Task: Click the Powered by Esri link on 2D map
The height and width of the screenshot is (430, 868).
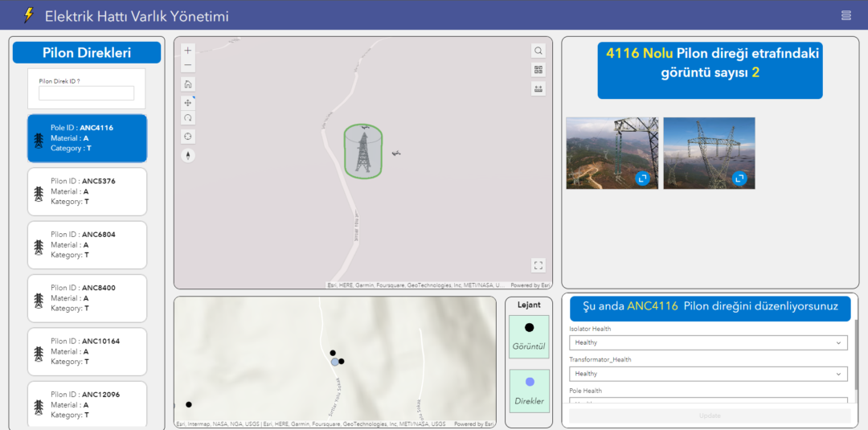Action: [474, 424]
